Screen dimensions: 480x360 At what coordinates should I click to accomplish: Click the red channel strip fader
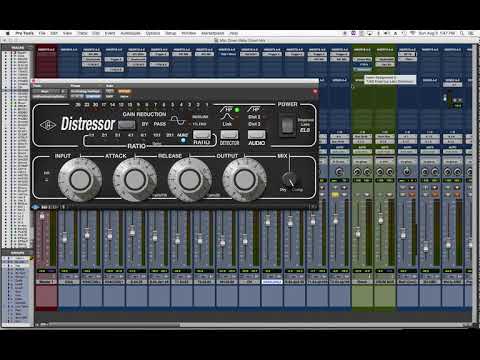click(x=42, y=217)
